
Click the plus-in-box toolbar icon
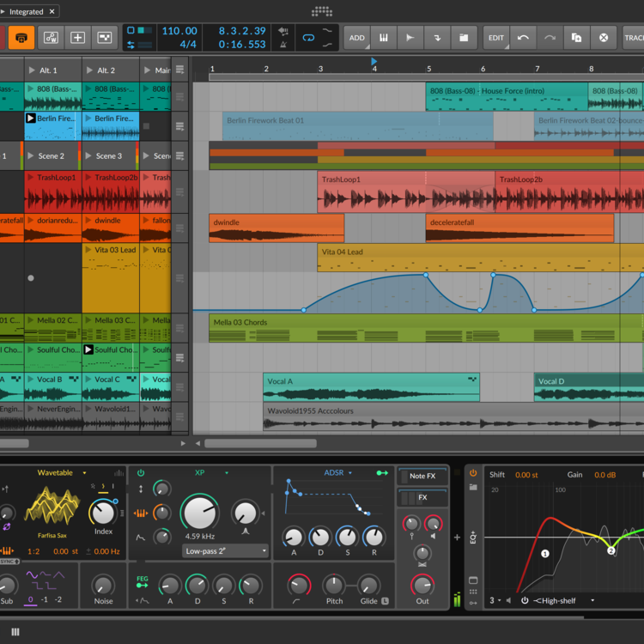click(x=77, y=38)
